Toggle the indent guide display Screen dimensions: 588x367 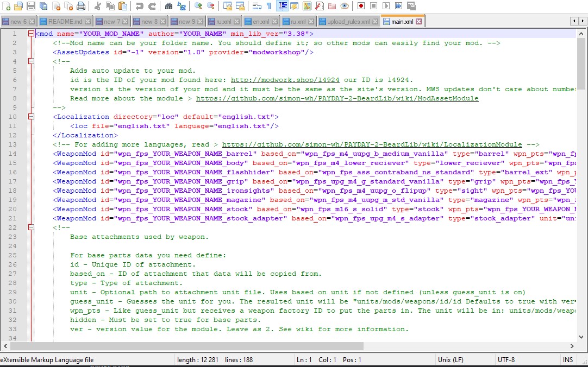coord(282,6)
